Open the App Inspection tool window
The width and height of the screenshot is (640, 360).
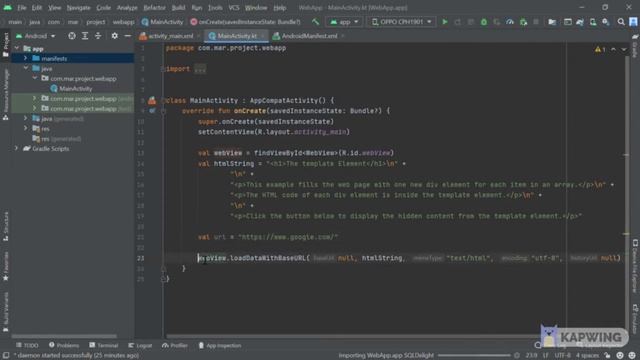tap(220, 345)
